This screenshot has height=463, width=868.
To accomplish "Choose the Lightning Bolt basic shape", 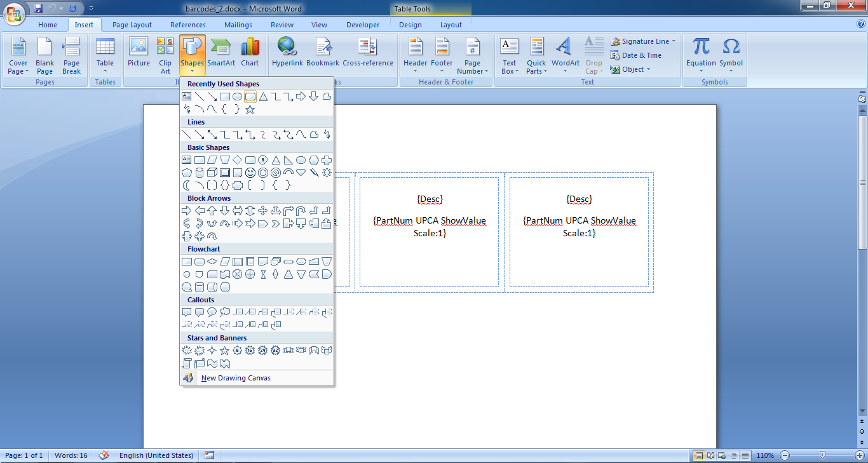I will (x=314, y=173).
